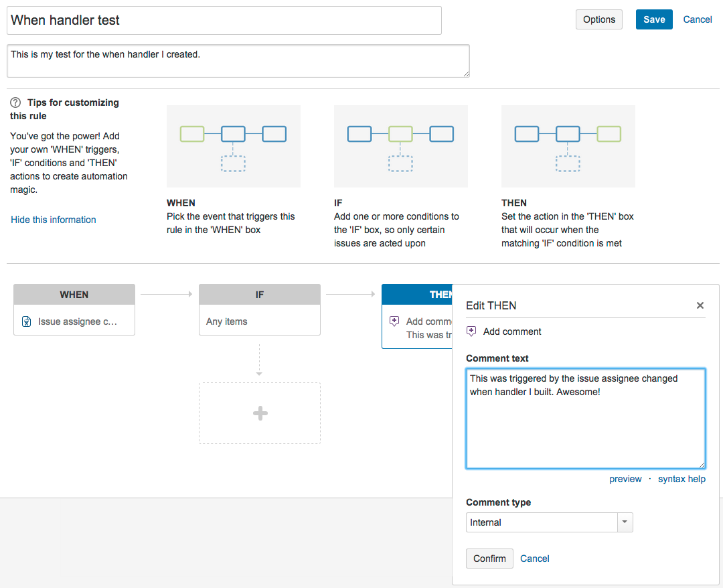Select the Internal comment type field
The image size is (723, 588).
[x=542, y=522]
